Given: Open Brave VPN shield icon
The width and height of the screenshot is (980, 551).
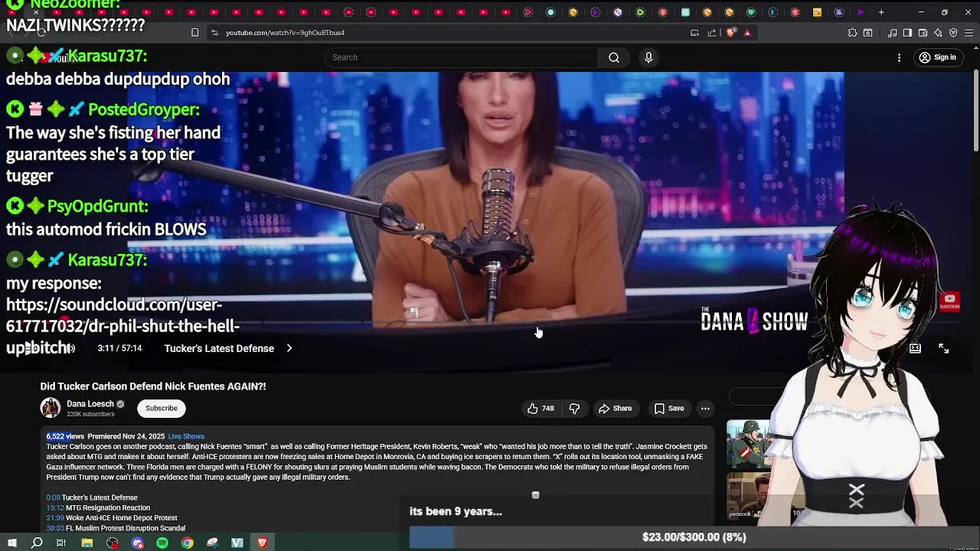Looking at the screenshot, I should coord(953,33).
